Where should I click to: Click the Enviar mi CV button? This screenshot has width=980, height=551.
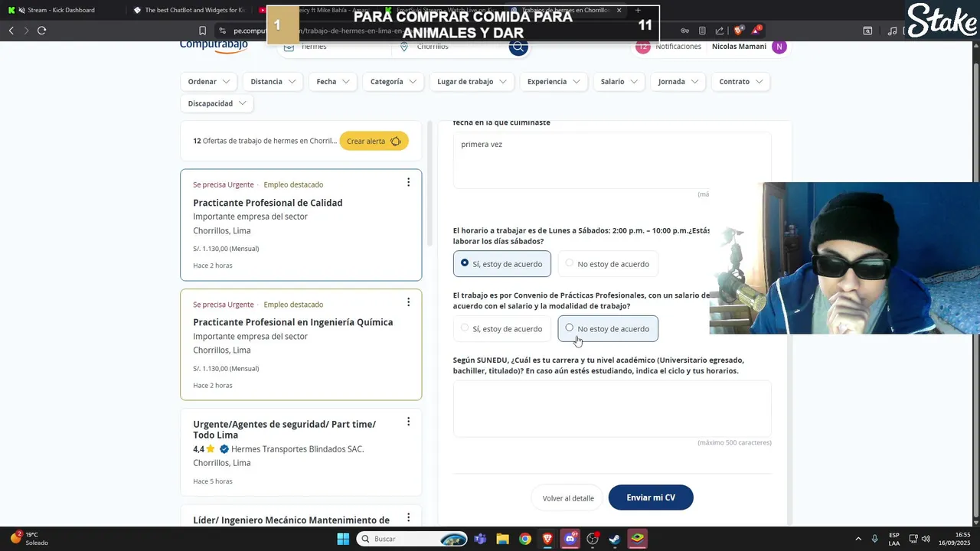coord(651,497)
